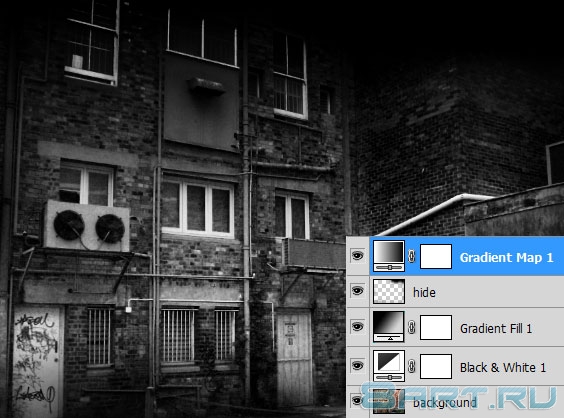Click the Gradient Map 1 adjustment thumbnail
Viewport: 564px width, 418px height.
[x=389, y=256]
